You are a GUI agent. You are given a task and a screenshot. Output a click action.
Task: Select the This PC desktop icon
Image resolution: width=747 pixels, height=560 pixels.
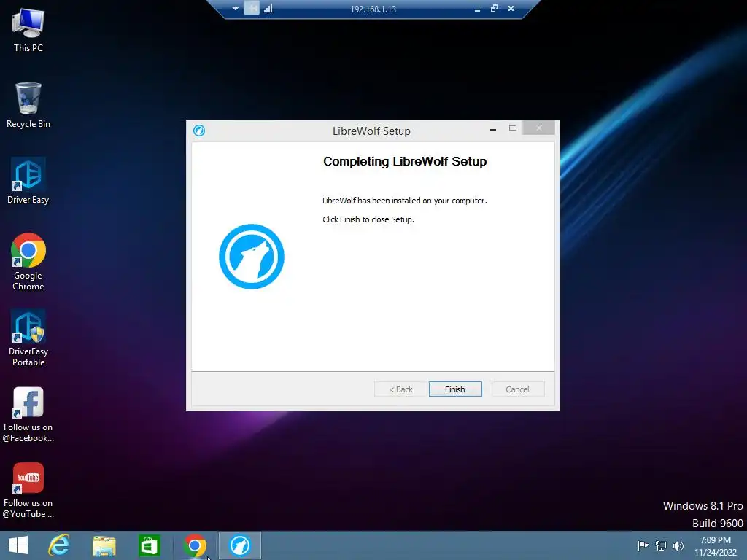point(28,31)
